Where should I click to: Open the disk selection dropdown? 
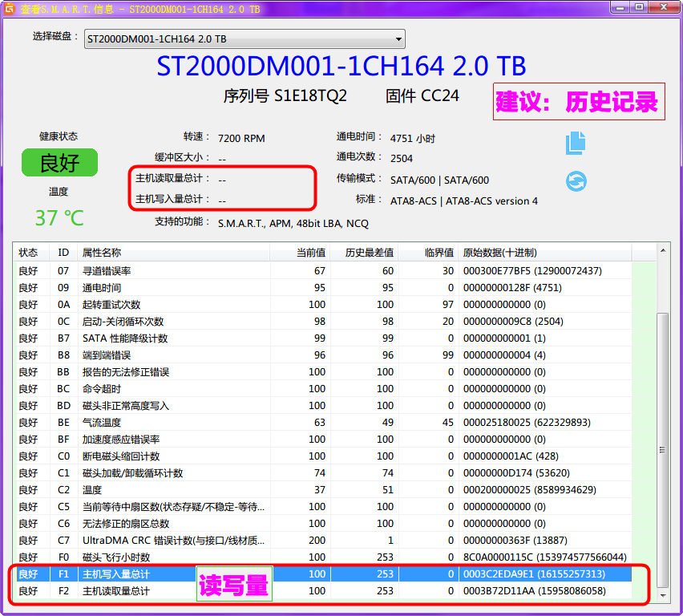pyautogui.click(x=245, y=38)
